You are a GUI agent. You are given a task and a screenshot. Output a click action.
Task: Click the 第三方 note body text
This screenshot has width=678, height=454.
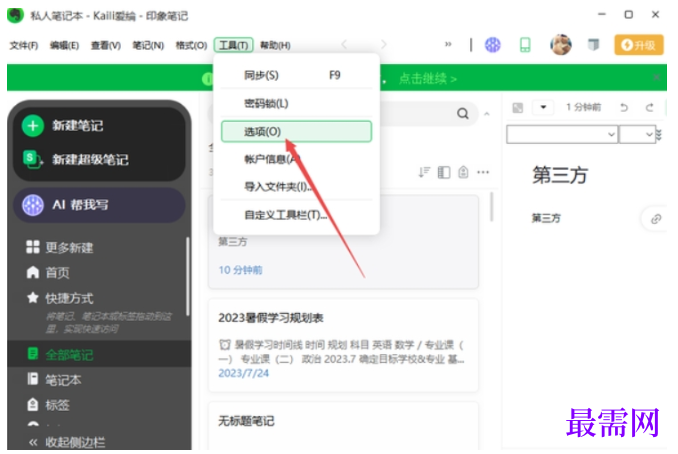pyautogui.click(x=546, y=218)
